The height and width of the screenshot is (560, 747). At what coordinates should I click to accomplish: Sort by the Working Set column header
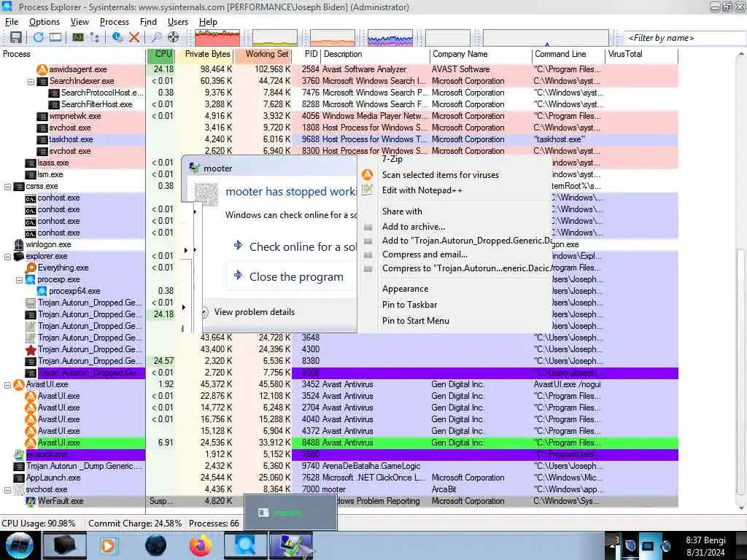(x=263, y=54)
